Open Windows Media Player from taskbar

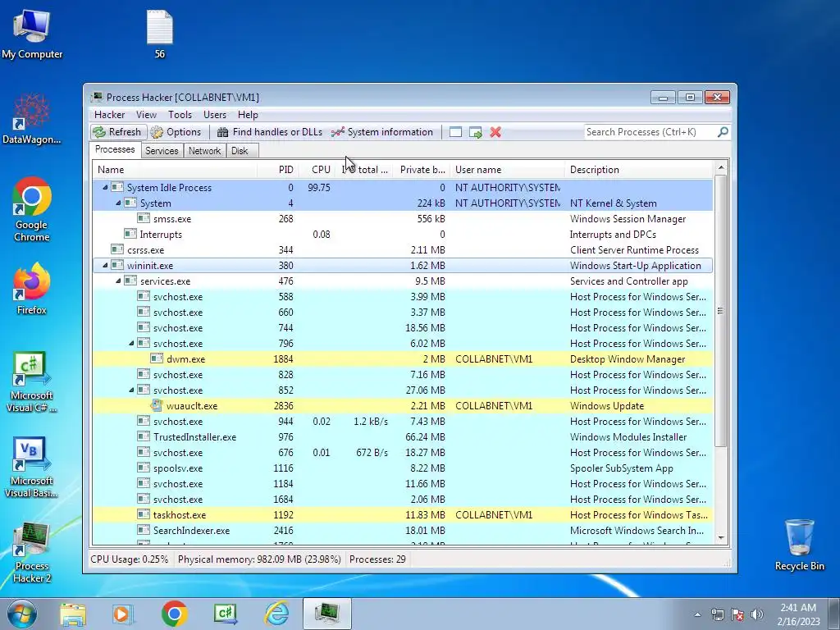[123, 614]
